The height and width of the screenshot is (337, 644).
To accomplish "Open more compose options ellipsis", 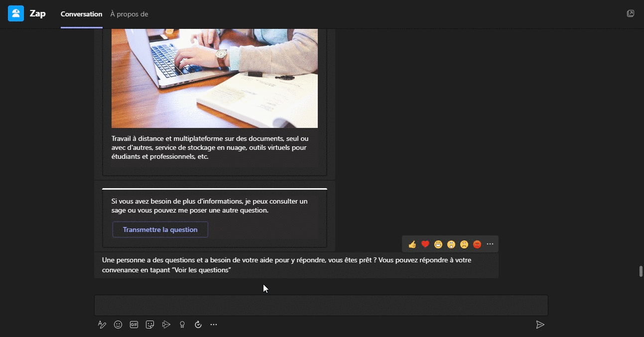I will [214, 325].
